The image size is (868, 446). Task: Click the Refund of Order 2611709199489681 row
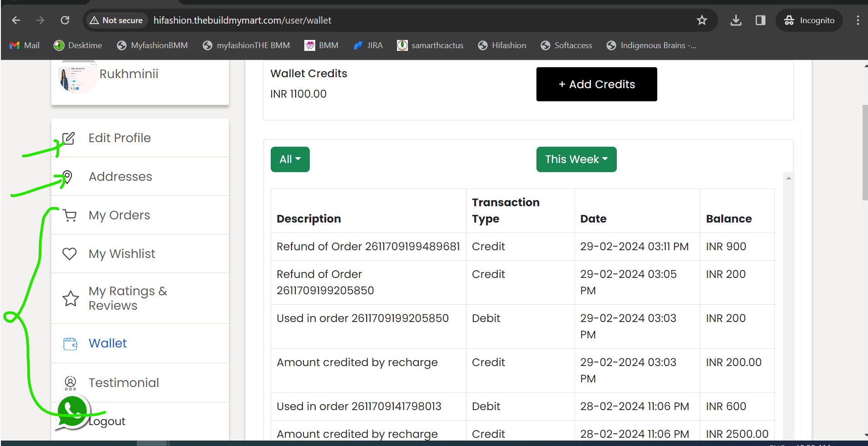coord(523,247)
